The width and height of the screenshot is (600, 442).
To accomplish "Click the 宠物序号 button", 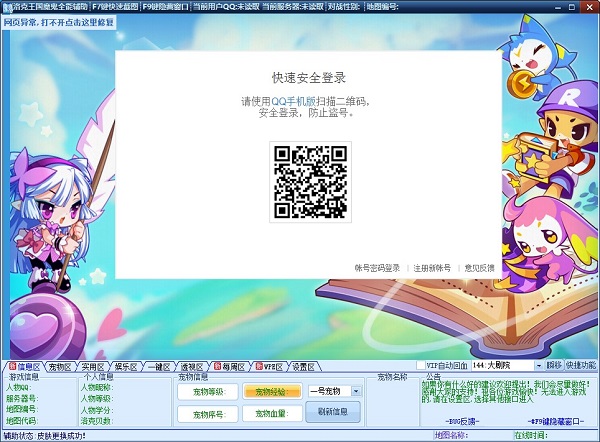I will click(208, 414).
